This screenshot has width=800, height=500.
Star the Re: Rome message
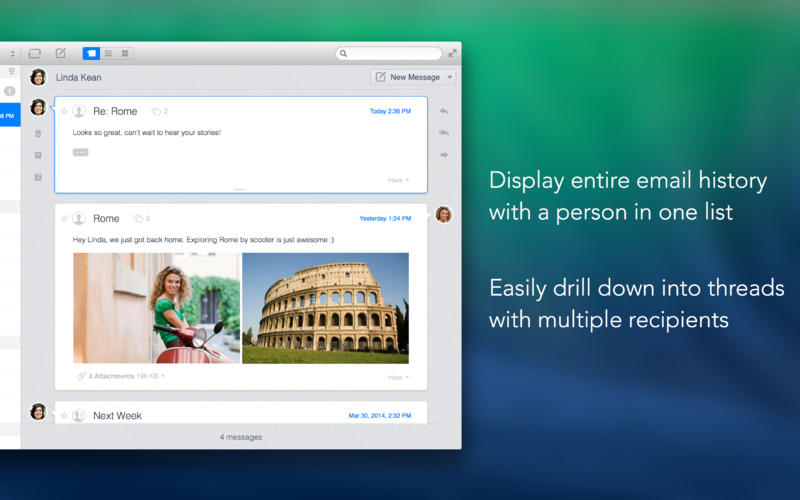pyautogui.click(x=64, y=111)
